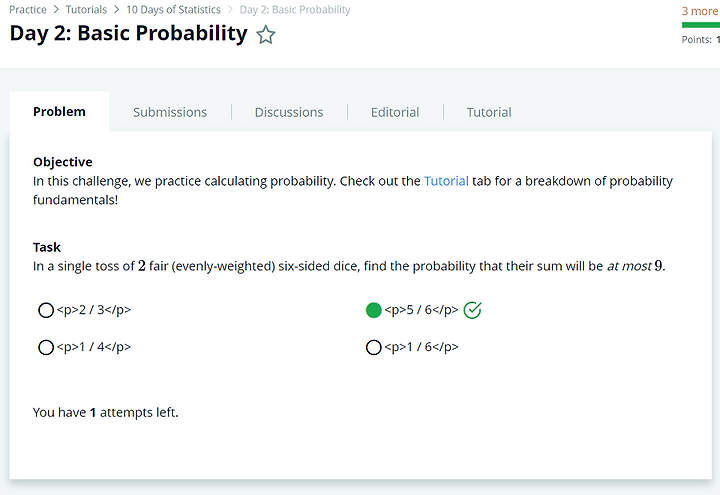Choose the 1 / 4 answer option
Image resolution: width=720 pixels, height=495 pixels.
[x=46, y=347]
